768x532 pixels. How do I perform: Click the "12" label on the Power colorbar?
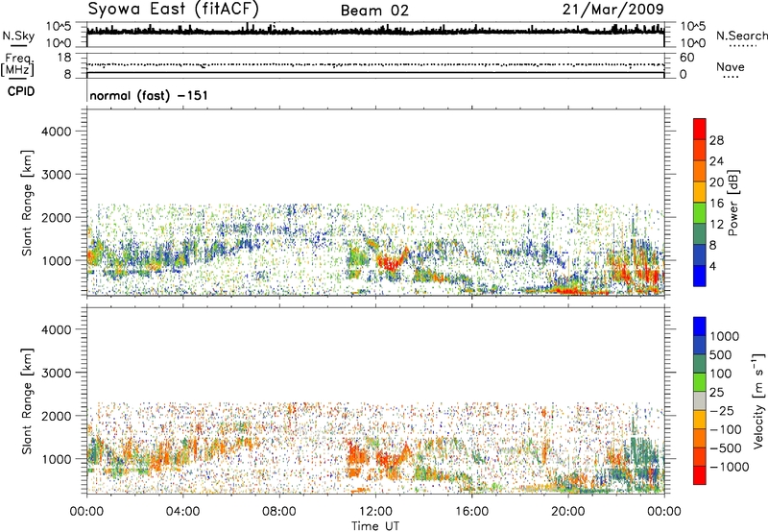click(716, 225)
